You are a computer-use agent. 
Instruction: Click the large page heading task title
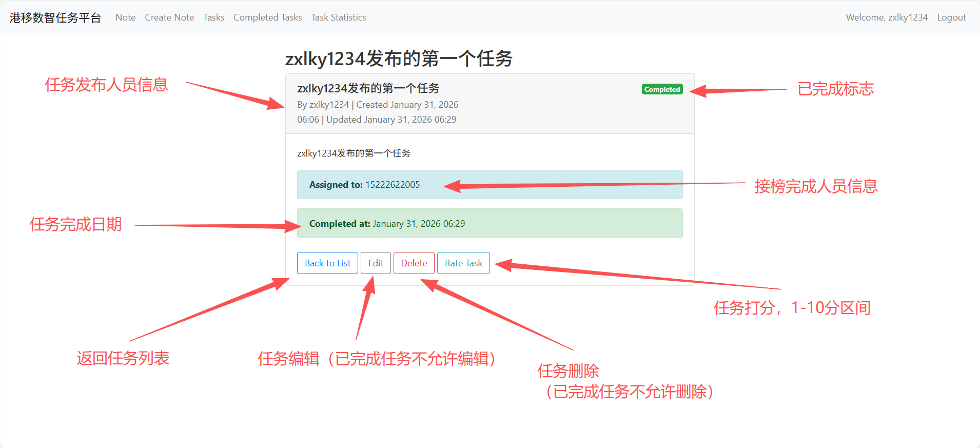coord(399,59)
